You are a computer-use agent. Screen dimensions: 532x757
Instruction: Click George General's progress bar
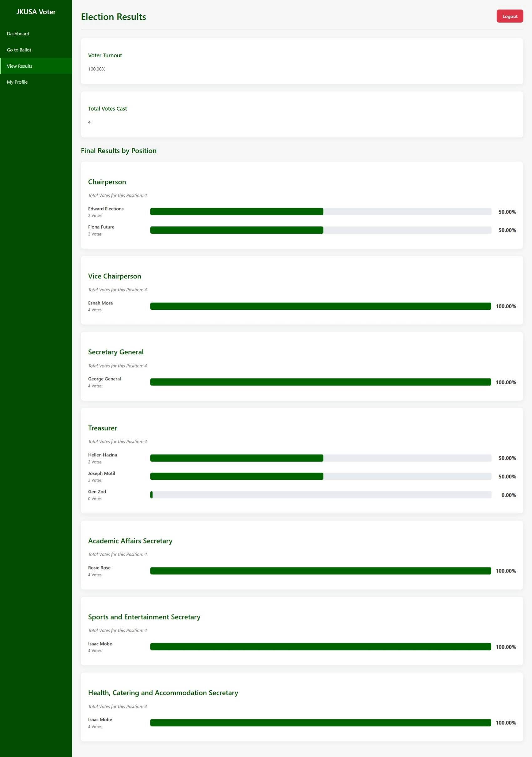click(x=320, y=382)
